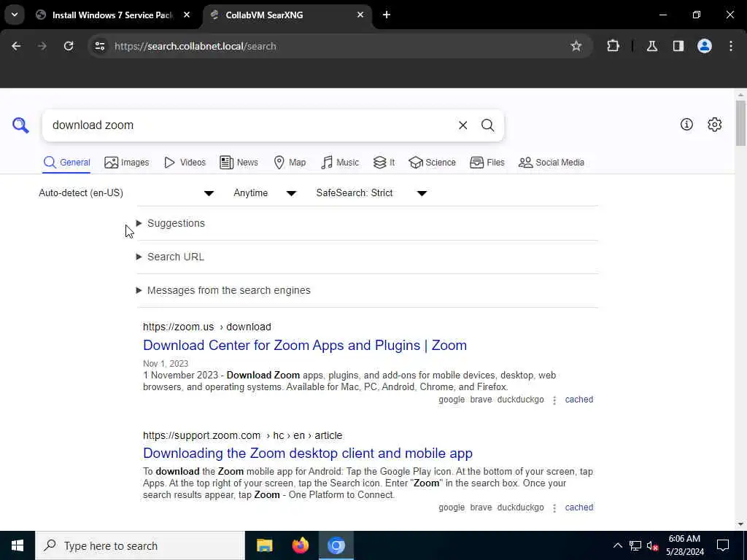Image resolution: width=747 pixels, height=560 pixels.
Task: Reload the current page
Action: (69, 46)
